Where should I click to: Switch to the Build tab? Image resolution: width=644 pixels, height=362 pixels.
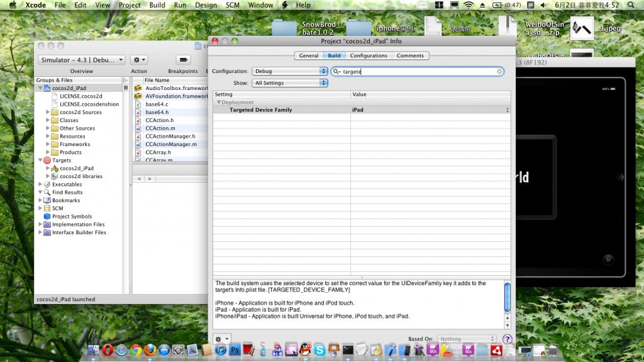334,55
